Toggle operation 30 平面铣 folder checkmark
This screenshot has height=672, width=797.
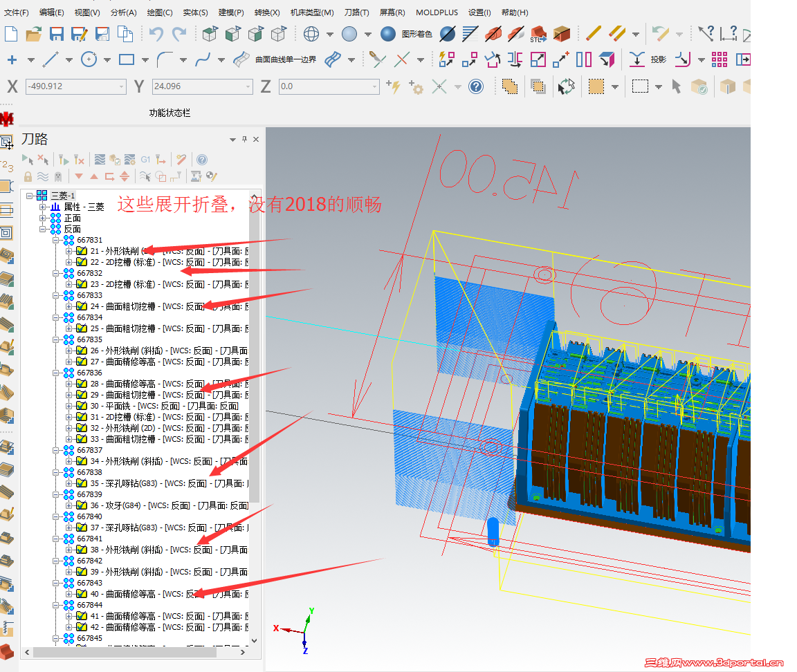pos(82,406)
